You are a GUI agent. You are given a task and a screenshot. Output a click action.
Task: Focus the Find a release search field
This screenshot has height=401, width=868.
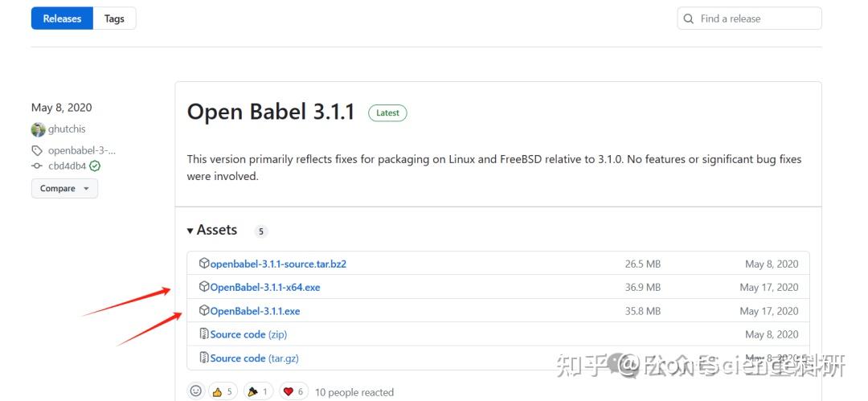(755, 18)
